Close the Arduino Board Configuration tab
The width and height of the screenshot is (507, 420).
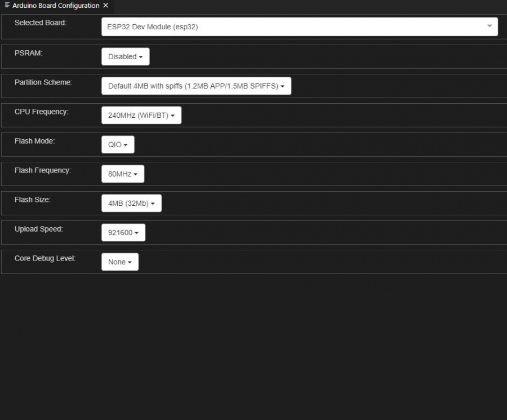(x=105, y=6)
